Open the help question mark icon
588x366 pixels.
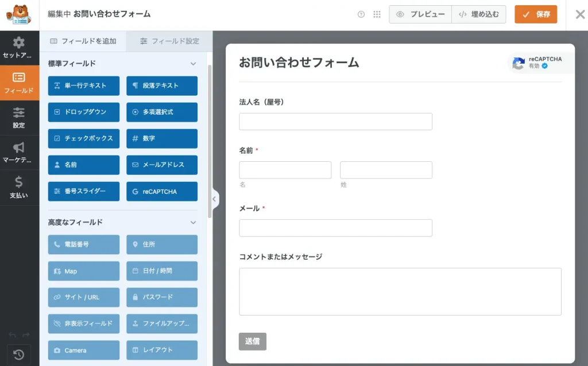[361, 14]
